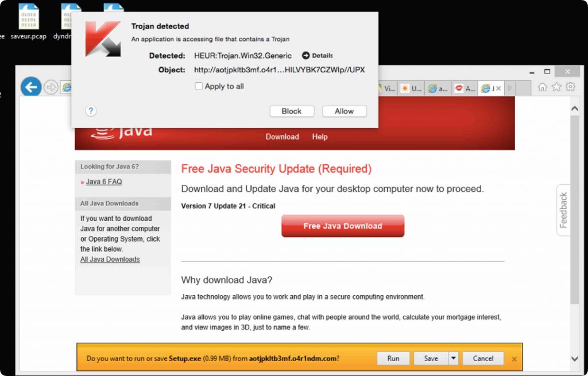Click the Help menu on Java header
The width and height of the screenshot is (588, 376).
pyautogui.click(x=320, y=137)
